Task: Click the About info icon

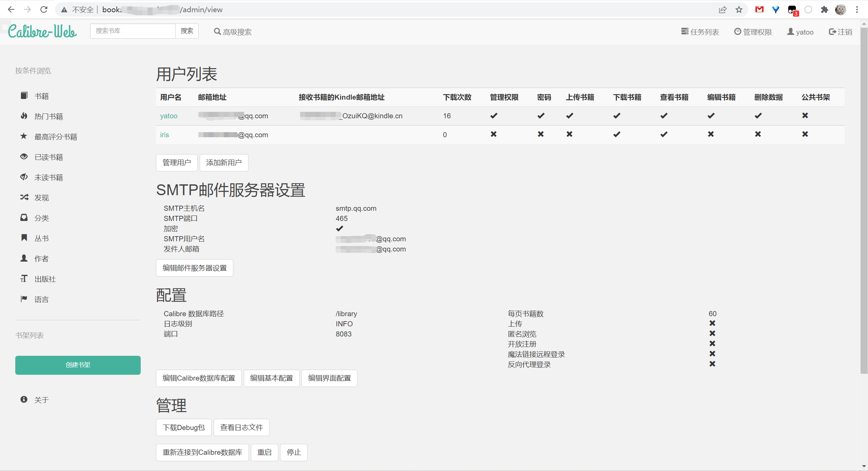Action: 24,400
